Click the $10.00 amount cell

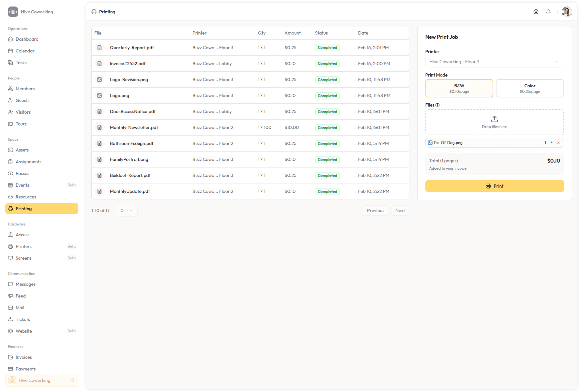click(292, 127)
